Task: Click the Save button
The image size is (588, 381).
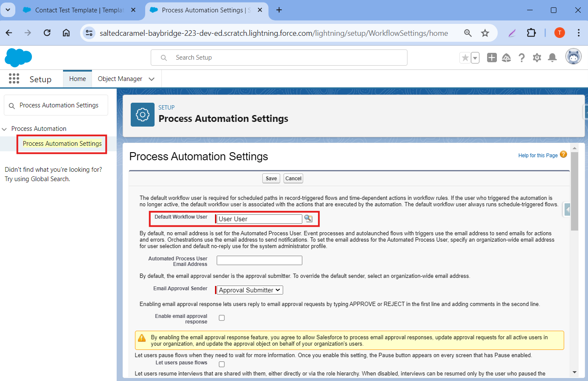Action: (271, 179)
